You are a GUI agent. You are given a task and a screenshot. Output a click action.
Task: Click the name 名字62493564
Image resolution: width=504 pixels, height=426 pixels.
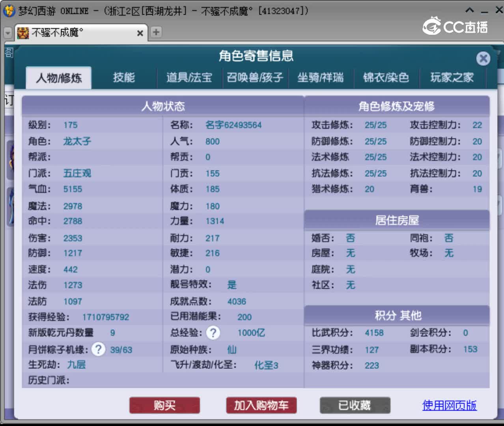pyautogui.click(x=233, y=125)
